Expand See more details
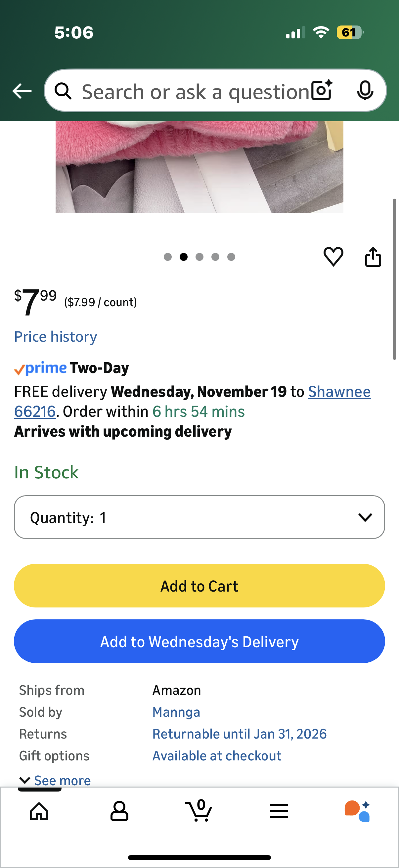Screen dimensions: 399x868 point(56,780)
